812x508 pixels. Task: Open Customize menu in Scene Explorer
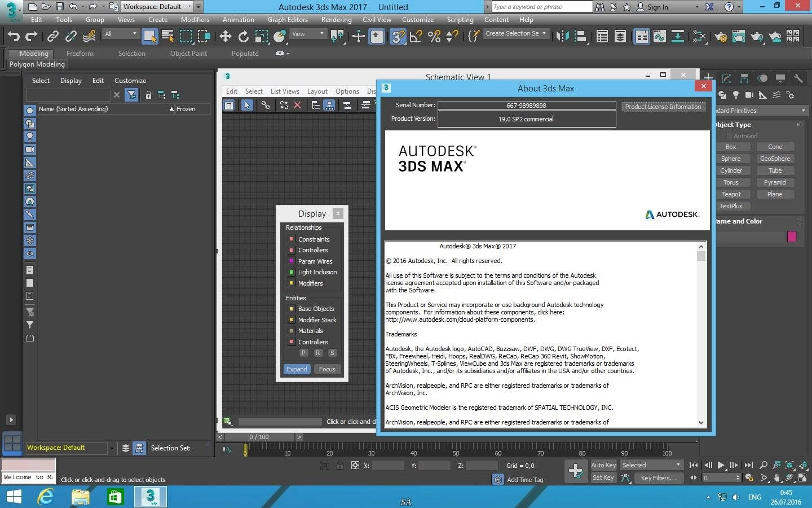[130, 81]
